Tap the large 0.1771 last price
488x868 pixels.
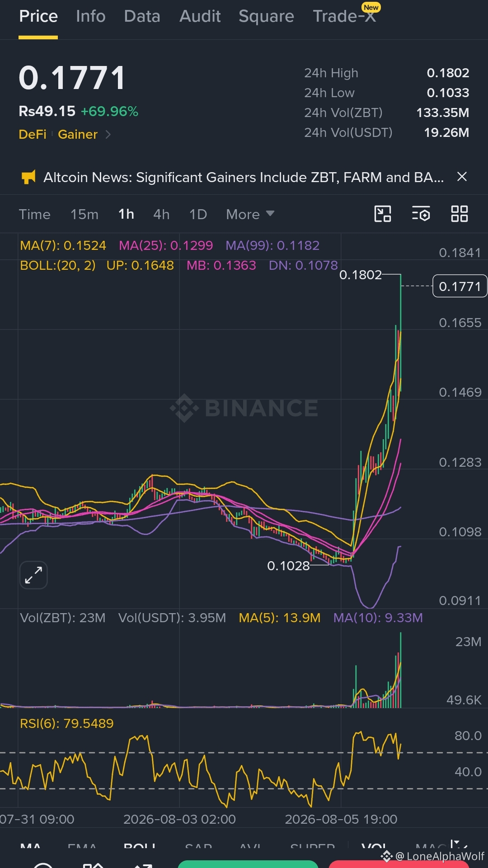pos(72,78)
